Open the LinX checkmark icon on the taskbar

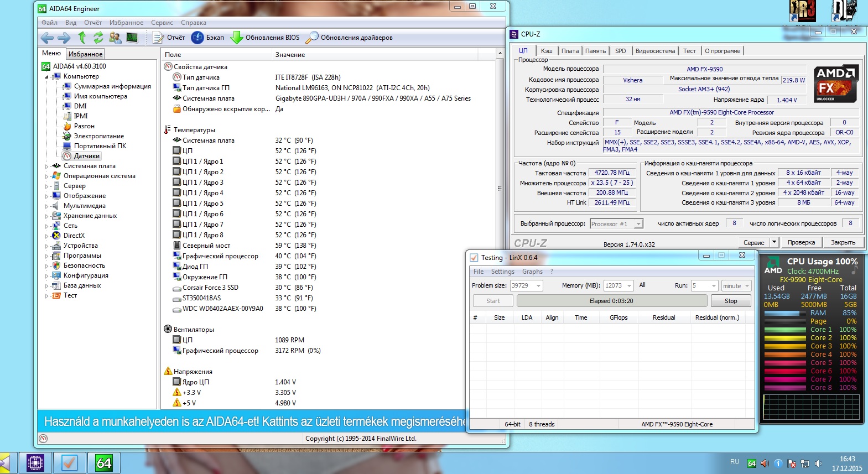[x=69, y=463]
